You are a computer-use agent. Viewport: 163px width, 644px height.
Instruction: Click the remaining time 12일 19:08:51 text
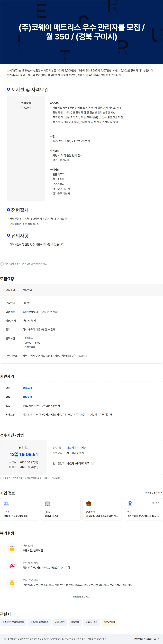24,455
